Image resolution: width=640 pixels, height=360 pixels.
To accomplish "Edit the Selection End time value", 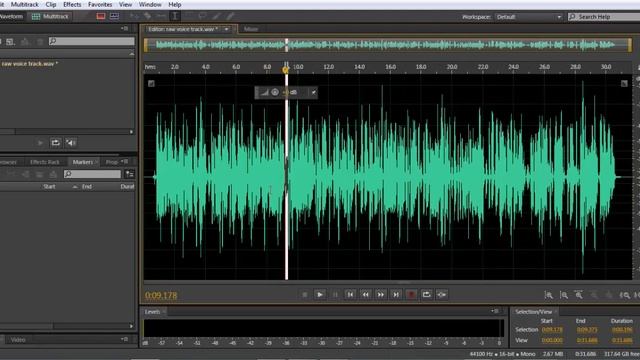I will (587, 330).
